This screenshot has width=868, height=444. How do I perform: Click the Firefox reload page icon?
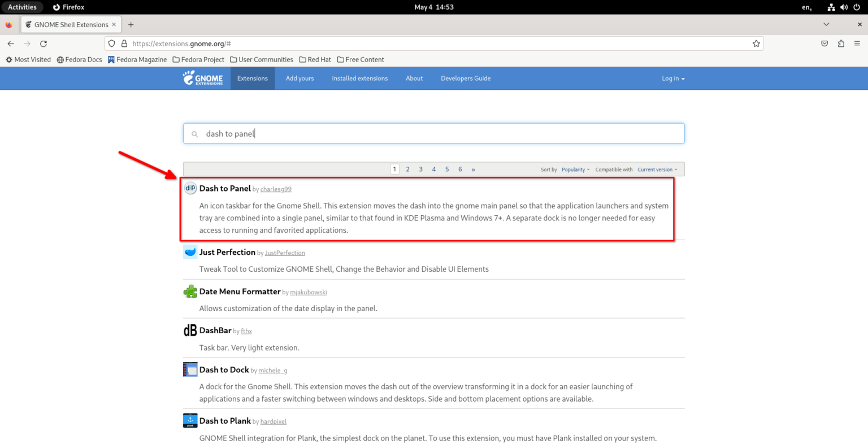point(44,43)
